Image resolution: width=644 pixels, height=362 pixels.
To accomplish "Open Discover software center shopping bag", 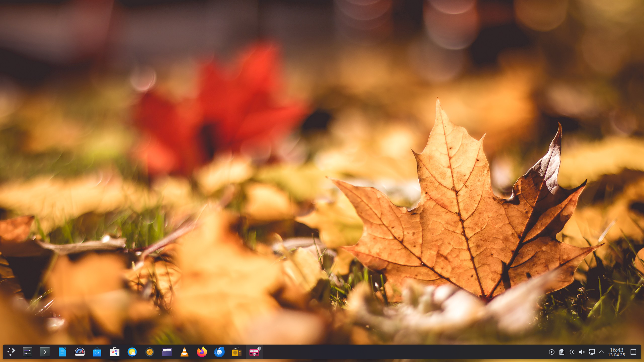I will coord(97,352).
